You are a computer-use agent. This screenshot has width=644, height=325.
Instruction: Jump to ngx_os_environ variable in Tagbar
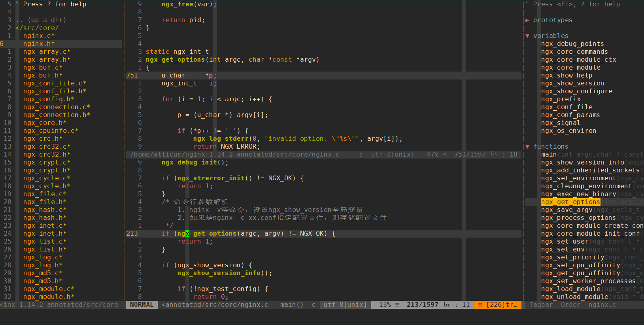pos(568,131)
